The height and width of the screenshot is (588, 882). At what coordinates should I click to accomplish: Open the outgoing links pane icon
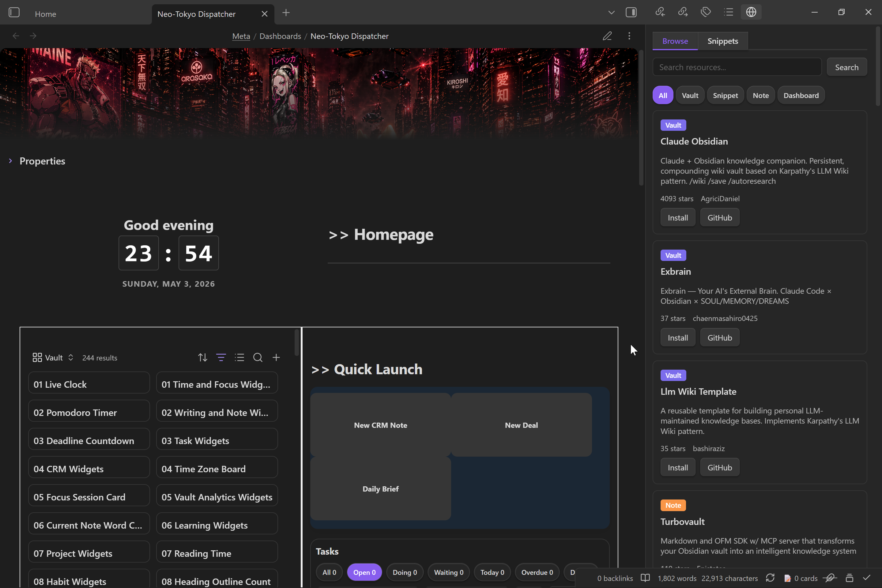pyautogui.click(x=683, y=12)
